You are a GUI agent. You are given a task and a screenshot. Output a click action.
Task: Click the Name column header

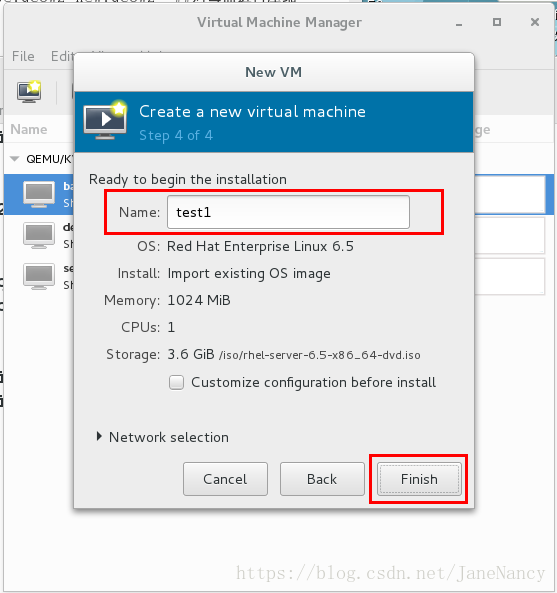click(x=29, y=129)
